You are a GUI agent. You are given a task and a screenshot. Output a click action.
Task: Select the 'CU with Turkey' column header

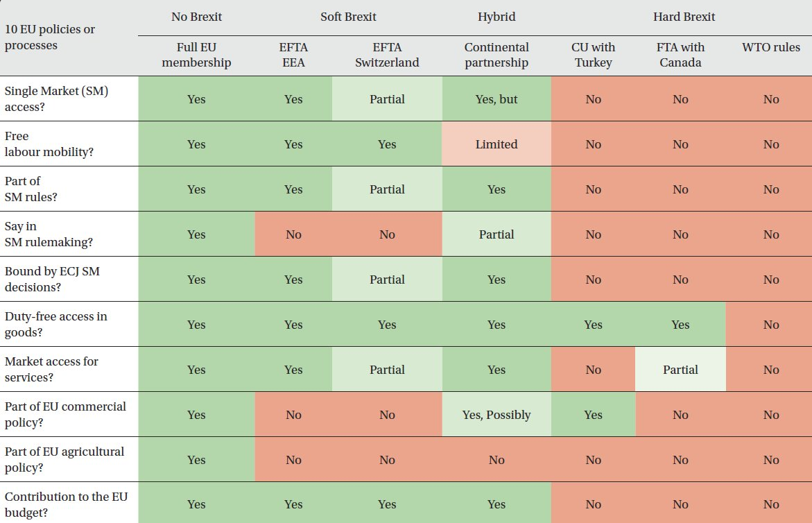(x=593, y=55)
